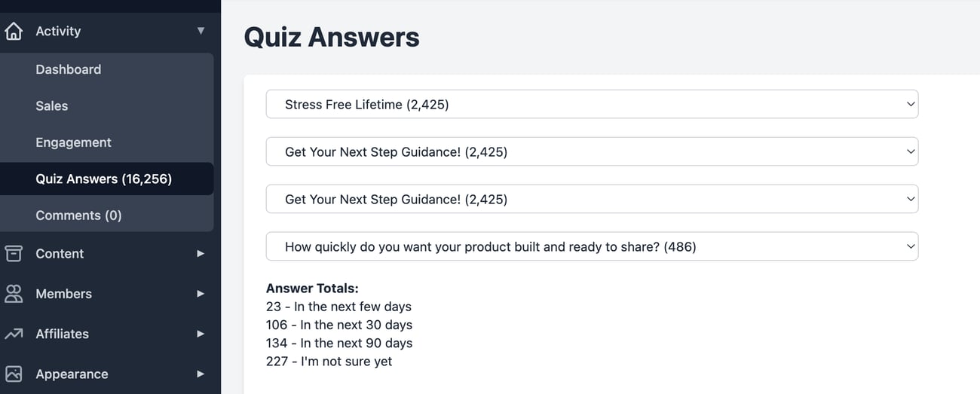Click the Members people icon

[13, 294]
